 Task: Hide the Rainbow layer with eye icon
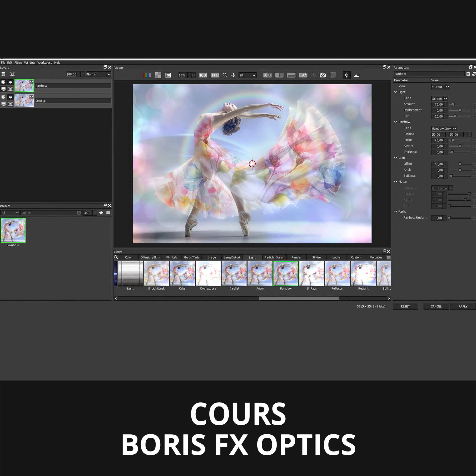coord(10,82)
